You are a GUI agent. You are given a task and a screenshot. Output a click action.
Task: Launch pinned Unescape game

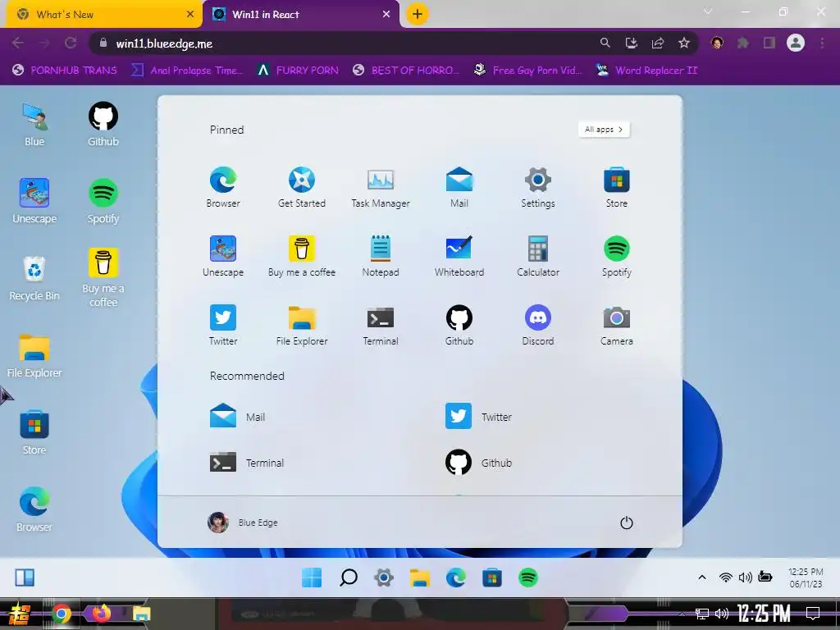pyautogui.click(x=223, y=256)
